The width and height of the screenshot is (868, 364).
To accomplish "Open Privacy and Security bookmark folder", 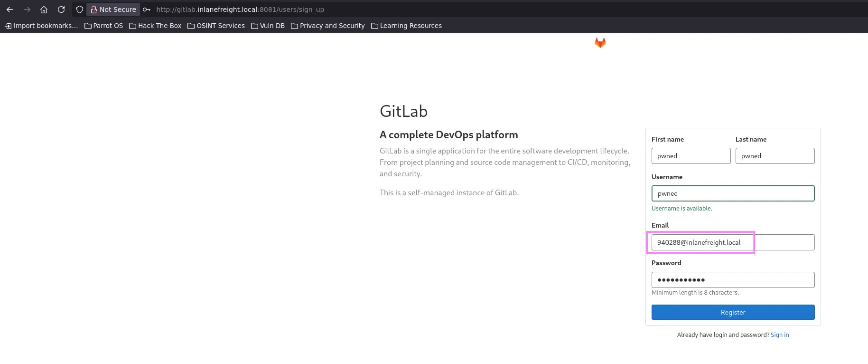I will click(327, 26).
